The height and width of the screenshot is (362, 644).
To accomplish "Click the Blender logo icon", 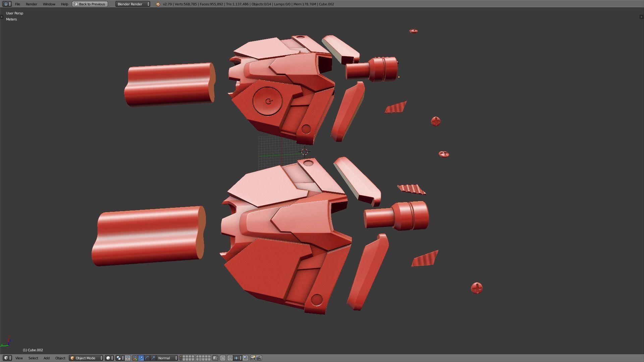I will coord(158,4).
